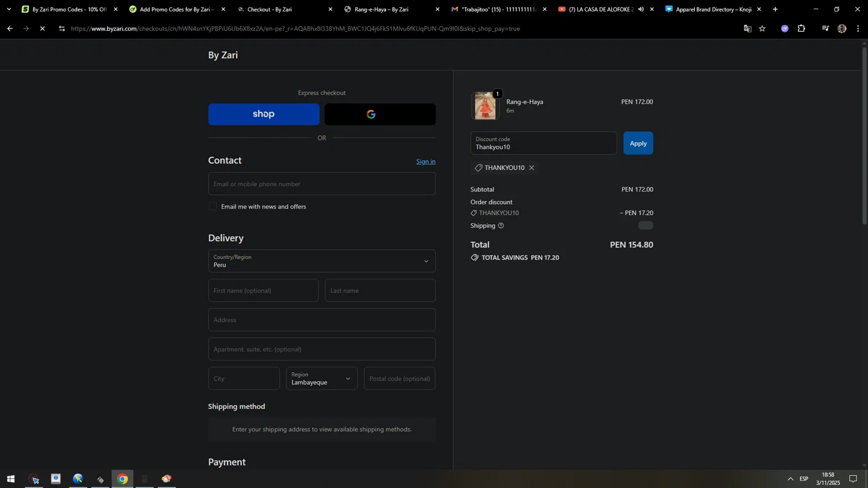Image resolution: width=868 pixels, height=488 pixels.
Task: Bookmark this page with the star icon
Action: (x=763, y=28)
